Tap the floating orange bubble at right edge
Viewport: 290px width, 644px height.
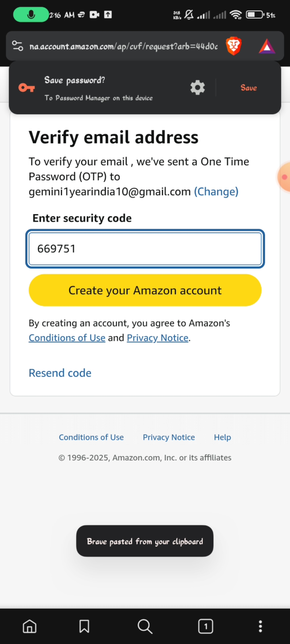284,177
